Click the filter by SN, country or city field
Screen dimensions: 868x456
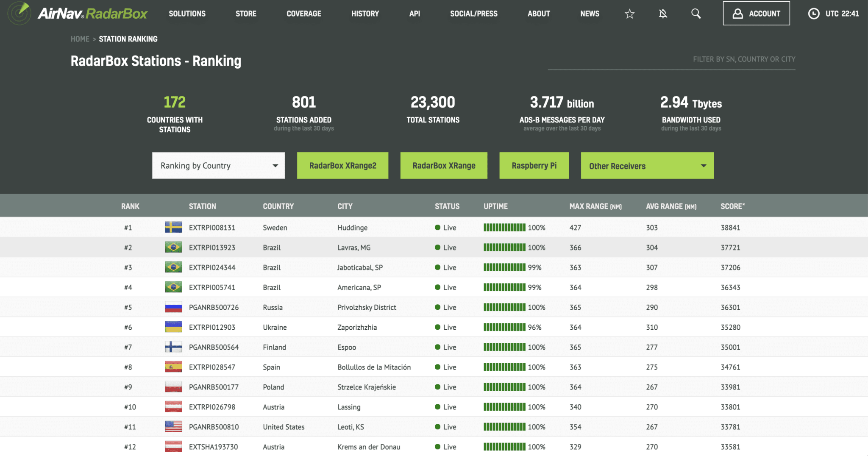pos(671,60)
